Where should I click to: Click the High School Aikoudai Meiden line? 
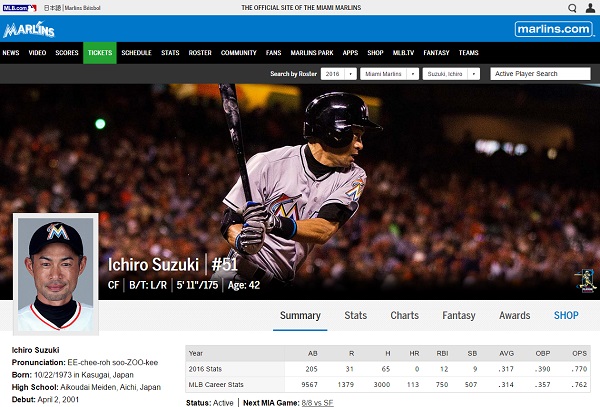86,387
